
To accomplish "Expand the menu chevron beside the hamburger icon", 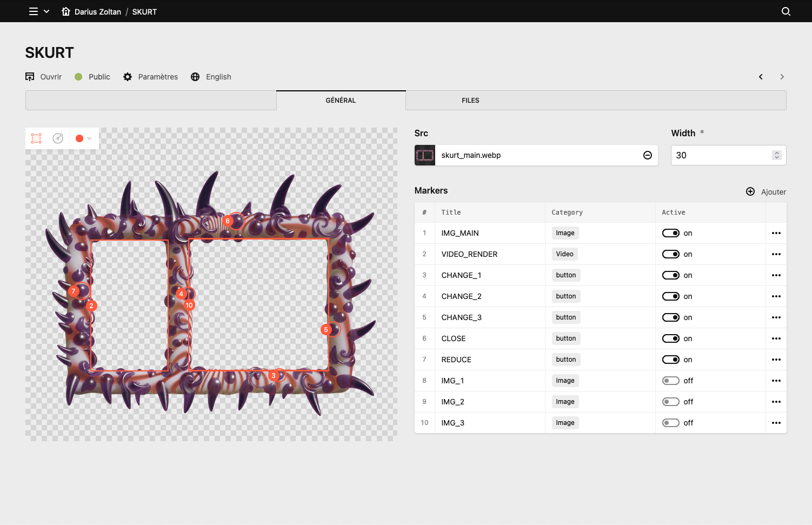I will coord(46,11).
